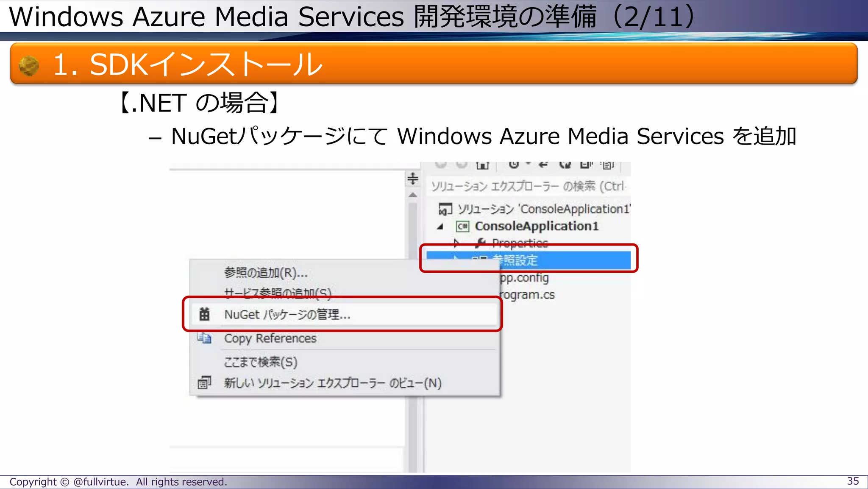This screenshot has width=868, height=489.
Task: Click the new Solution Explorer view icon
Action: [x=204, y=383]
